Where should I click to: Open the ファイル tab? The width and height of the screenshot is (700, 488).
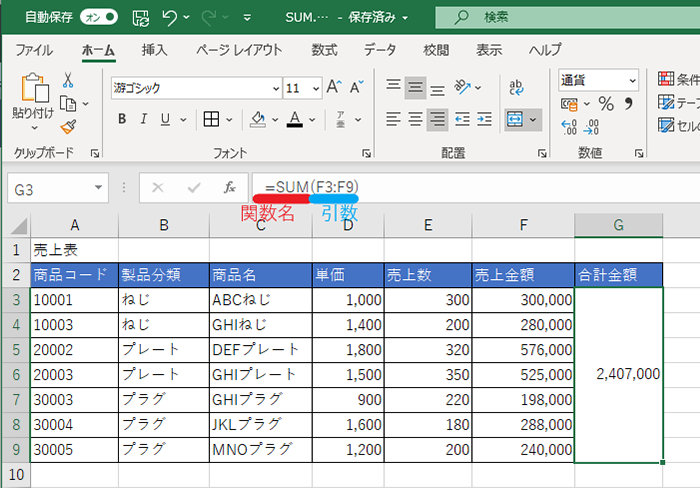click(x=34, y=50)
